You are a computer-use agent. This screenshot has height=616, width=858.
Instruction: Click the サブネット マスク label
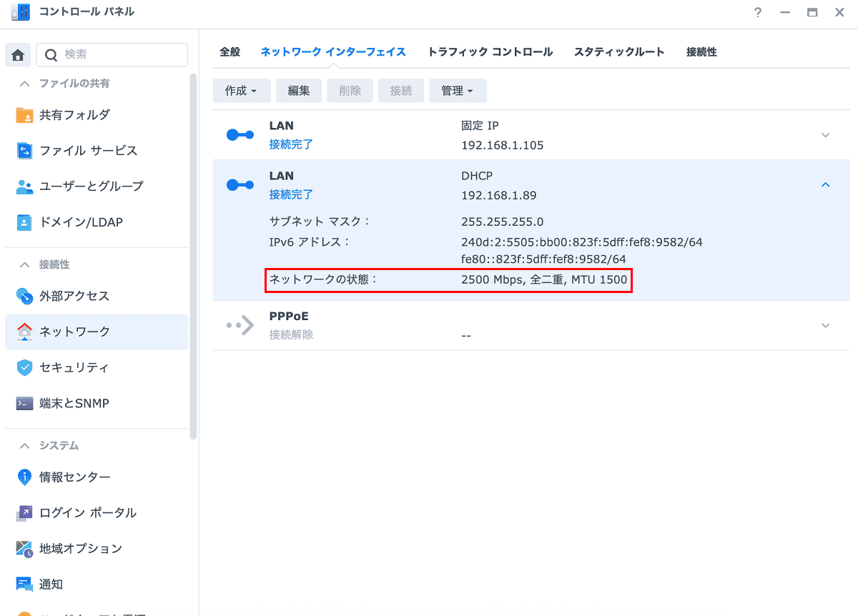point(320,222)
